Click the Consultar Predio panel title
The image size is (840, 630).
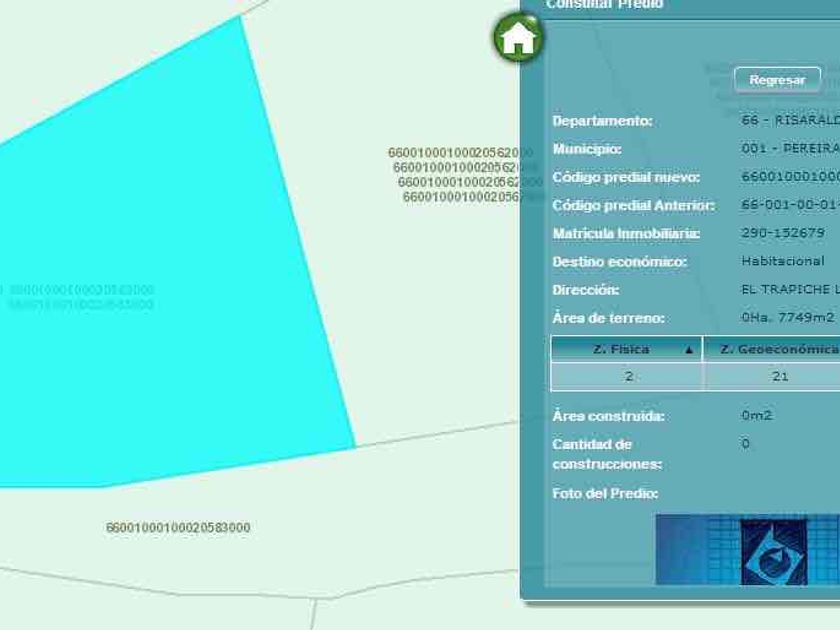click(x=604, y=4)
